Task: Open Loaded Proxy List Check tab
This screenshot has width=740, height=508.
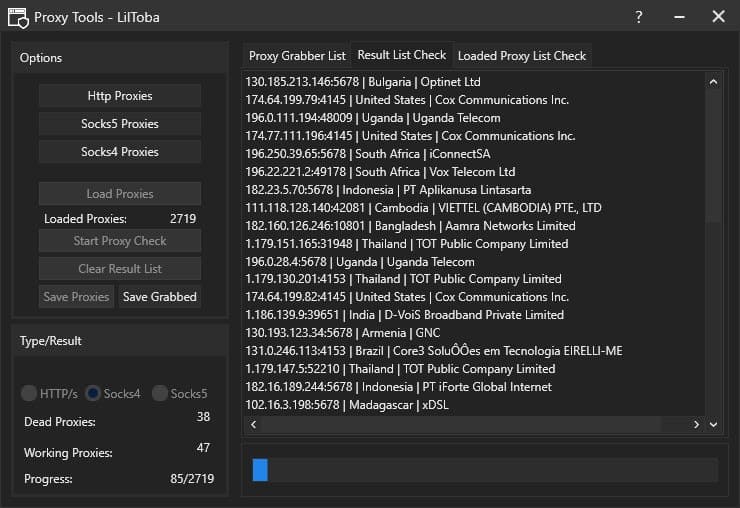Action: (521, 56)
